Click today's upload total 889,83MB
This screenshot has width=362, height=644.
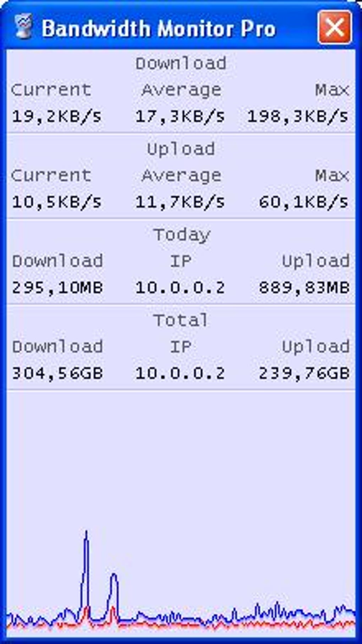[x=304, y=287]
